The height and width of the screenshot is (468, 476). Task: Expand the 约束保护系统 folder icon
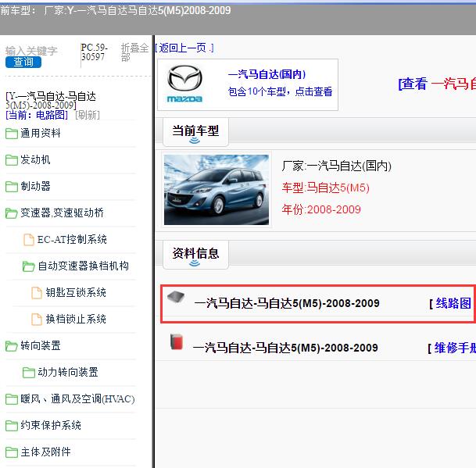(x=12, y=426)
